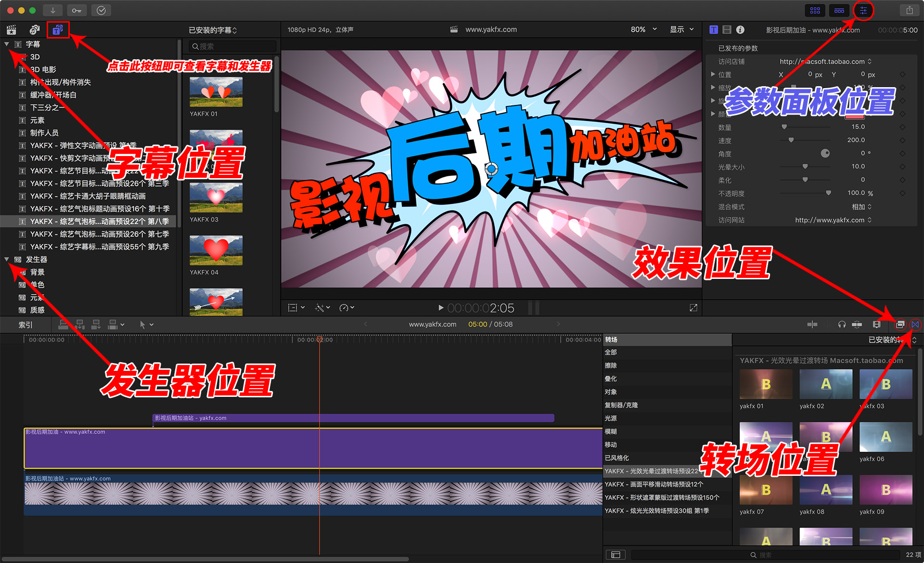Show the Photos and Audio sidebar
Viewport: 924px width, 563px height.
(35, 30)
